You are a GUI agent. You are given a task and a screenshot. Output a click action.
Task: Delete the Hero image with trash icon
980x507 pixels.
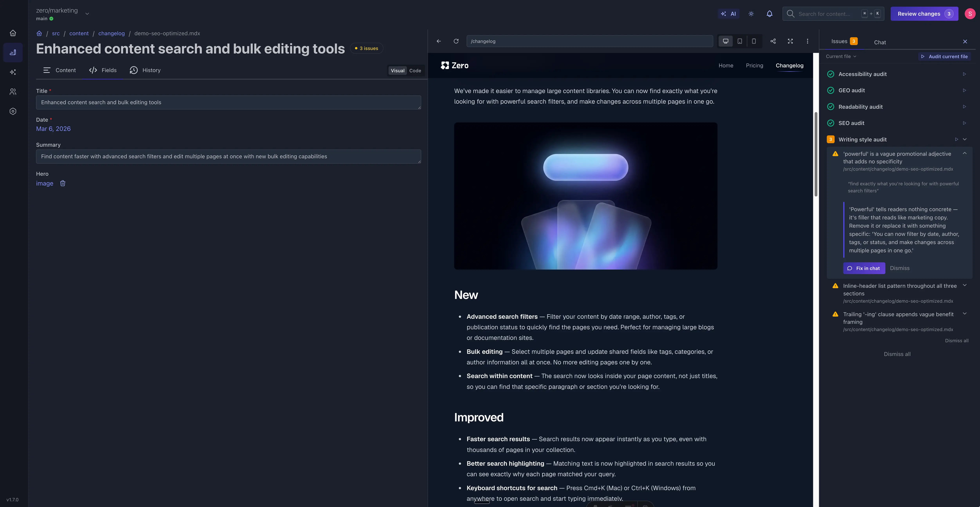pyautogui.click(x=63, y=183)
